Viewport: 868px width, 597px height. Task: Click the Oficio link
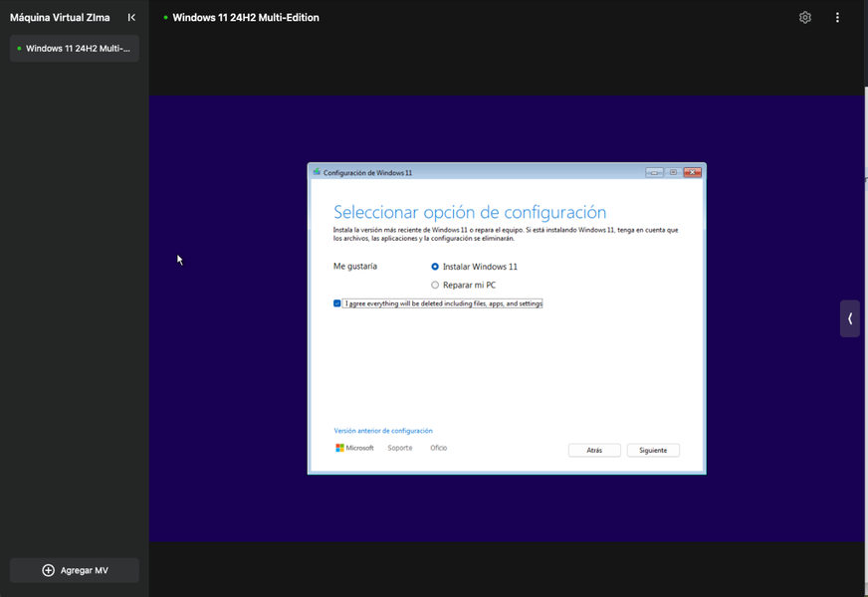438,449
